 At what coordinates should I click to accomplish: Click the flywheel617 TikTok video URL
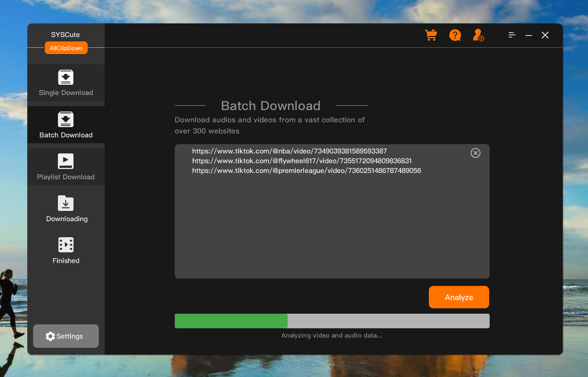[x=302, y=161]
